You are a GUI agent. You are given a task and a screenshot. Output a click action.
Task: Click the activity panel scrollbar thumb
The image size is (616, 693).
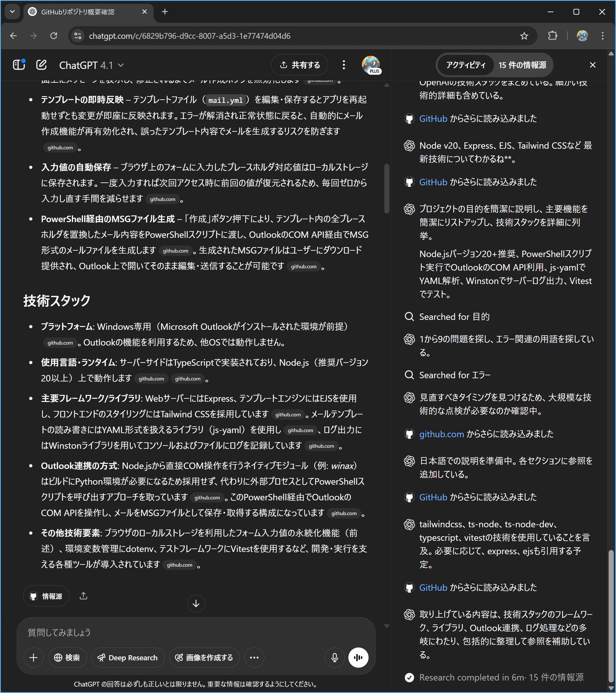coord(611,615)
